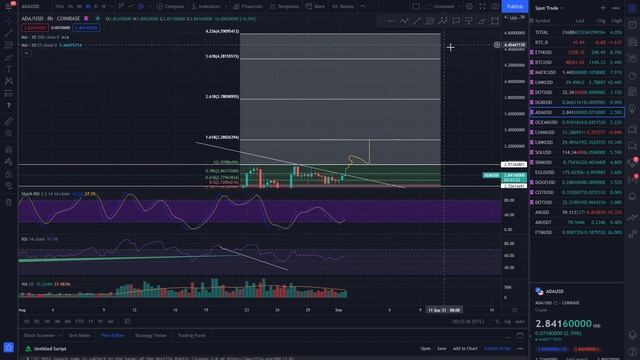This screenshot has width=640, height=360.
Task: Click the blue Publish button
Action: click(515, 6)
